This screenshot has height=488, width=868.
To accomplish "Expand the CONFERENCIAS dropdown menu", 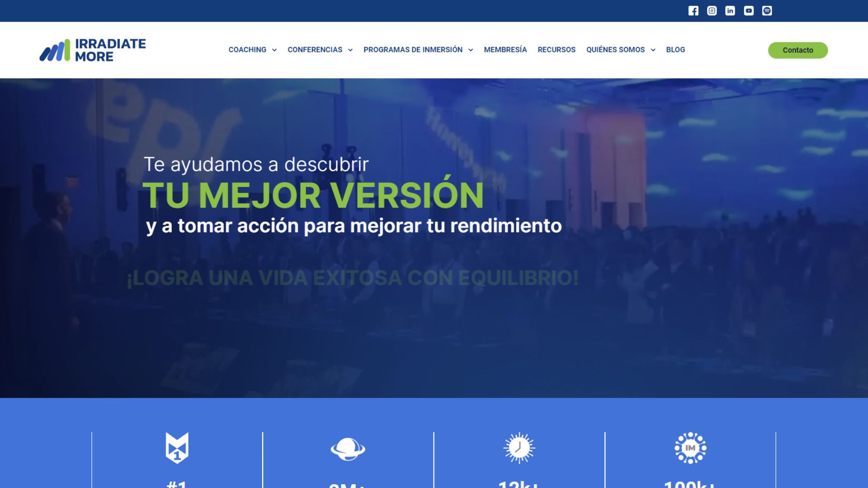I will pyautogui.click(x=315, y=50).
